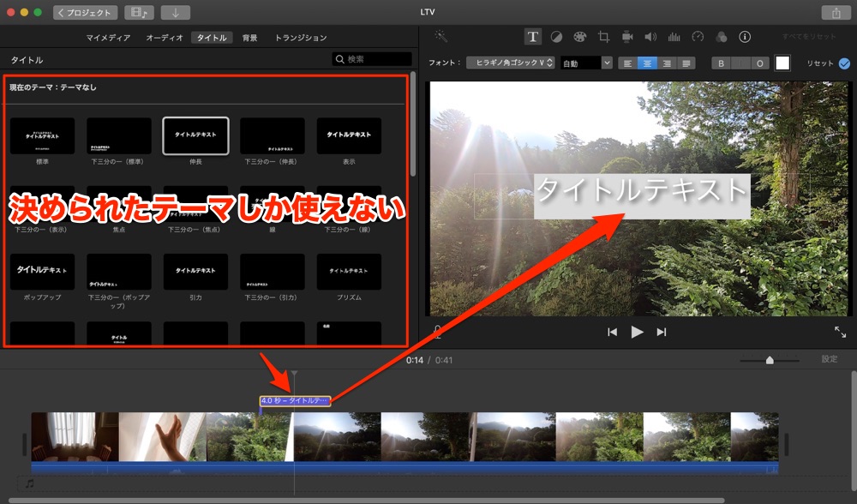The height and width of the screenshot is (504, 857).
Task: Select the 伸長 title thumbnail
Action: tap(195, 135)
